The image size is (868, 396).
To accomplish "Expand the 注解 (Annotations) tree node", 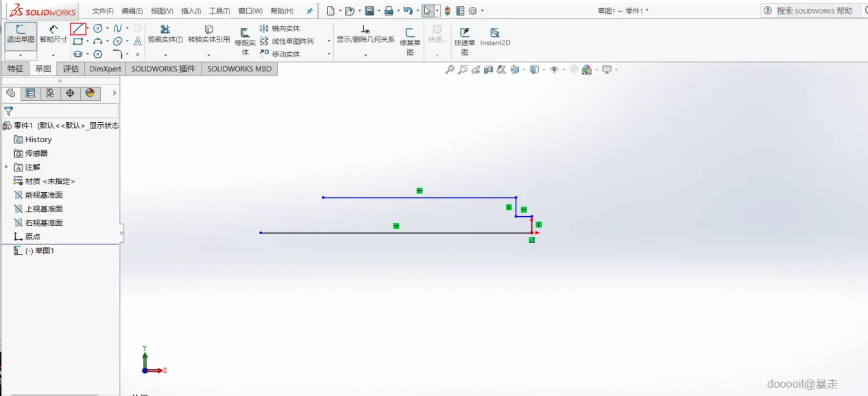I will 6,167.
